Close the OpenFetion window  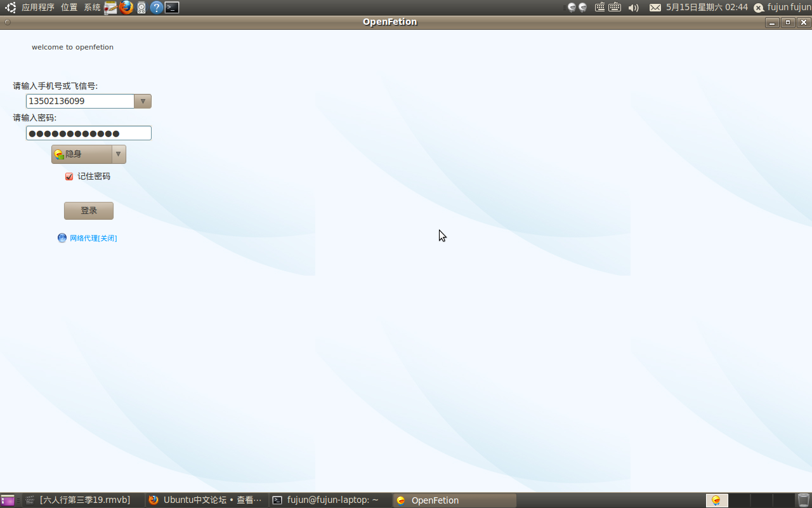tap(804, 22)
